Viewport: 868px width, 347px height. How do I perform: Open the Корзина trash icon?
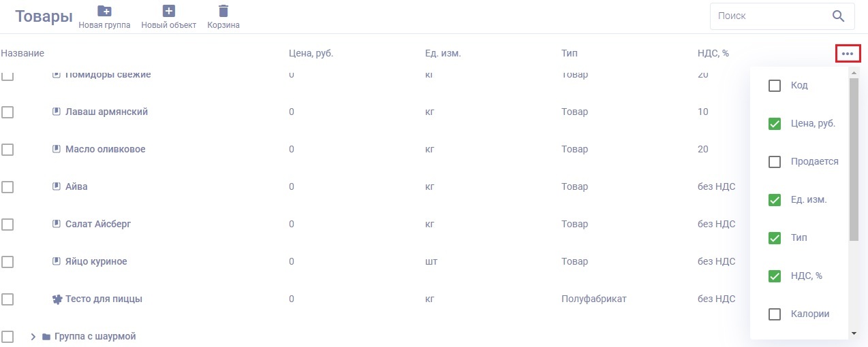coord(223,11)
